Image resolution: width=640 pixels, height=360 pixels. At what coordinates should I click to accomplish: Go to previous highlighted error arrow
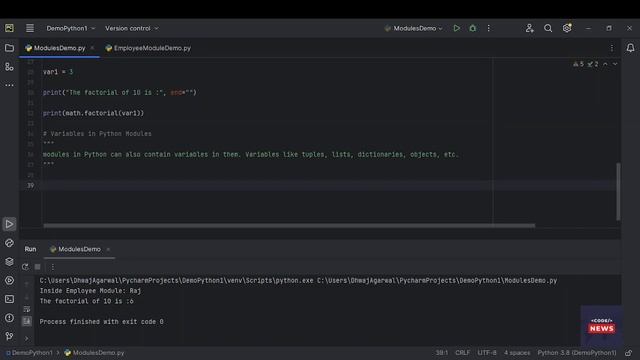click(x=605, y=64)
